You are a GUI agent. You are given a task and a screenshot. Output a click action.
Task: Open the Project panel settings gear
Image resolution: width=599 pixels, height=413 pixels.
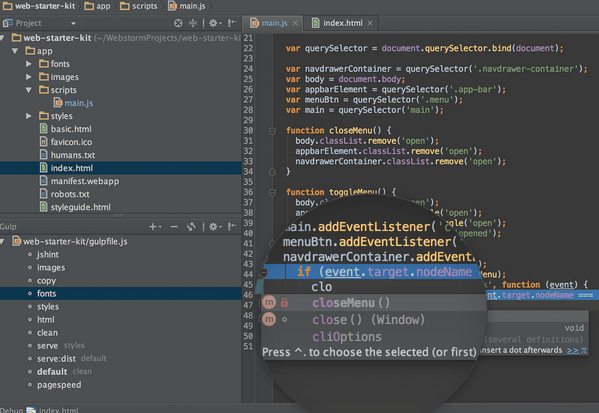[x=214, y=23]
